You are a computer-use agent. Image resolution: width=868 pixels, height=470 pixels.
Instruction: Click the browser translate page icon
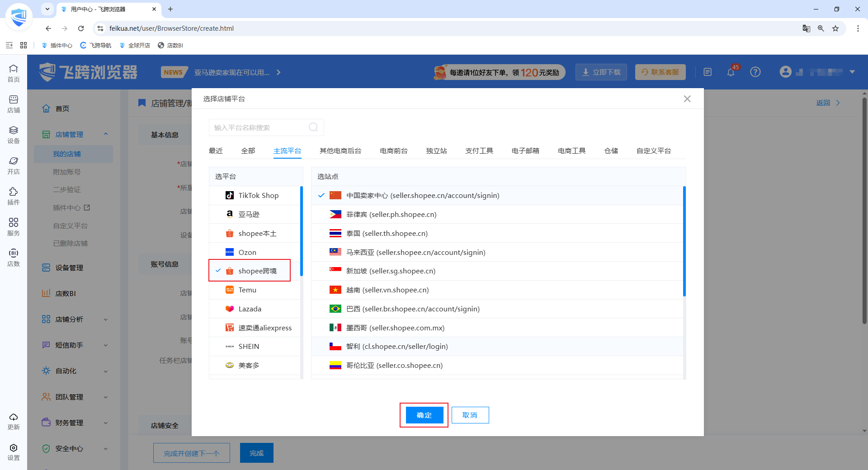click(806, 28)
